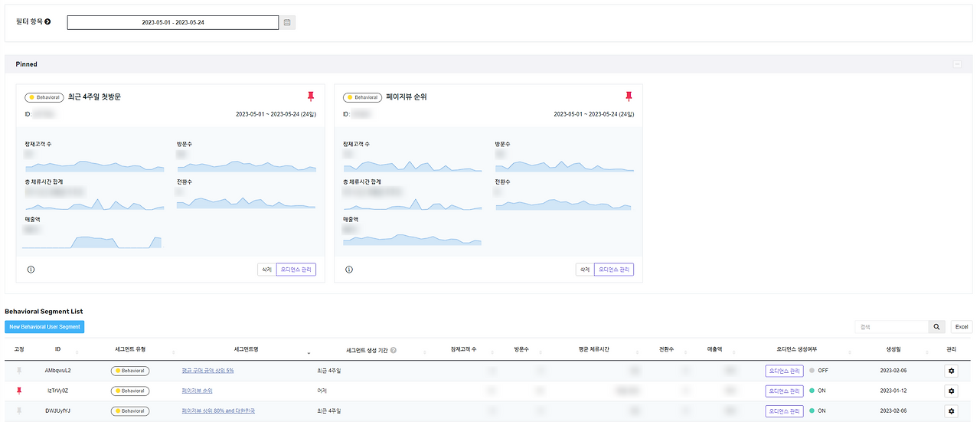Image resolution: width=980 pixels, height=422 pixels.
Task: Click the 매출액 chart on the 최근 4주일 첫방문 card
Action: click(93, 242)
